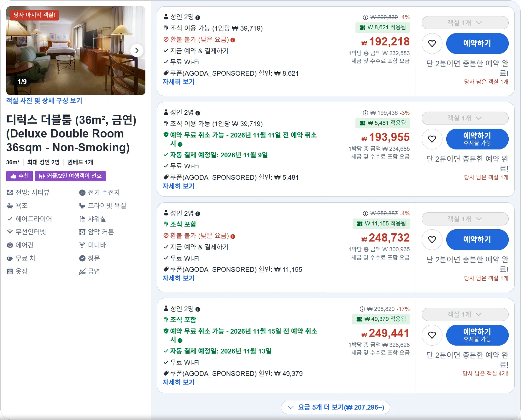
Task: Click info icon beside '성인 2명' in ₩248,732 offer
Action: click(198, 214)
